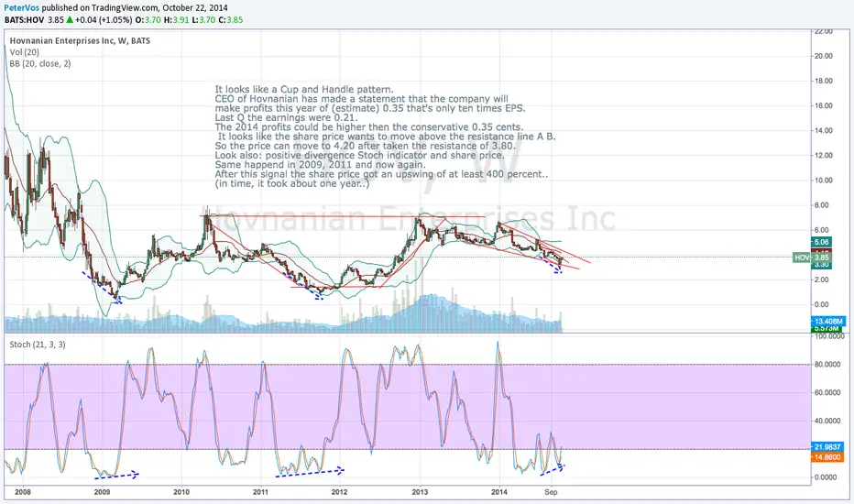Click the 13.408M volume tag
The height and width of the screenshot is (504, 854).
pyautogui.click(x=828, y=322)
